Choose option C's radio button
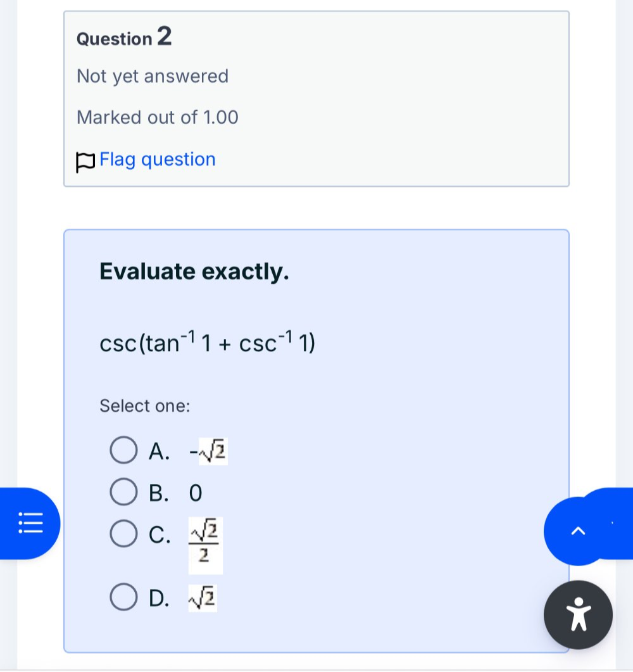 coord(123,533)
